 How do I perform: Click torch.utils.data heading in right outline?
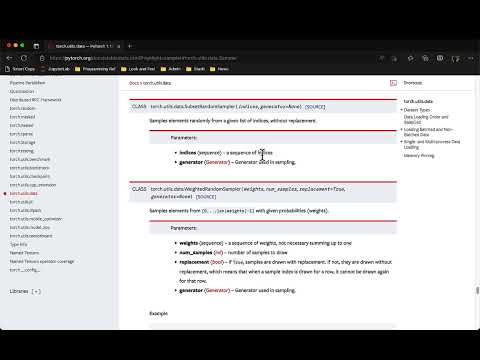click(x=418, y=101)
